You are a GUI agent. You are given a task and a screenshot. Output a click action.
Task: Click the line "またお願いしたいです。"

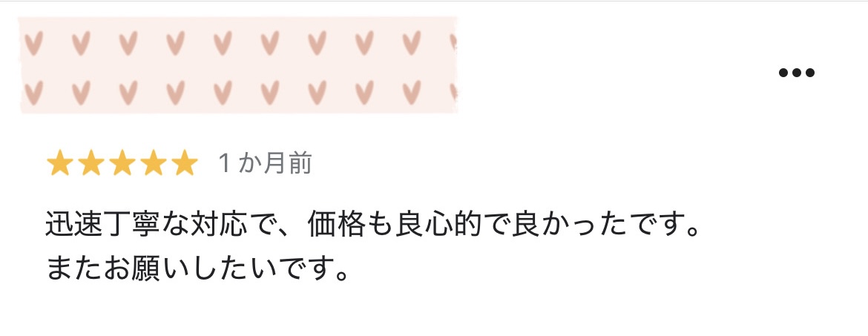pyautogui.click(x=198, y=267)
